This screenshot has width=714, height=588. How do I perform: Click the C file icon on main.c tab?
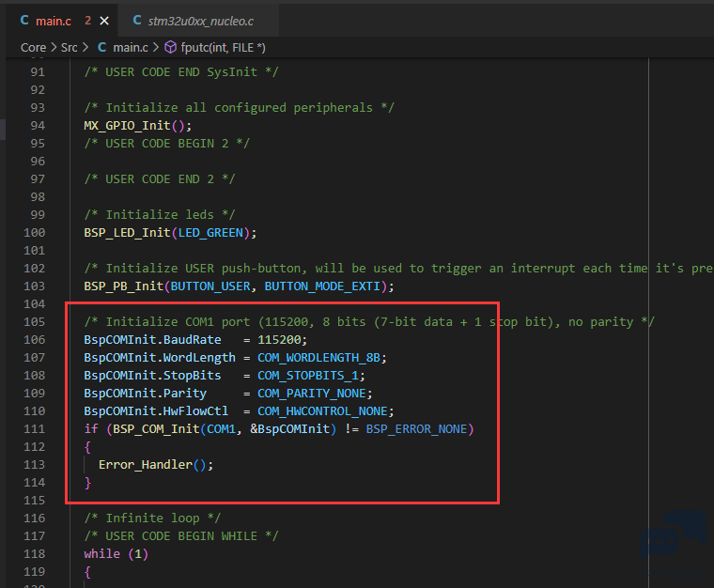coord(24,20)
